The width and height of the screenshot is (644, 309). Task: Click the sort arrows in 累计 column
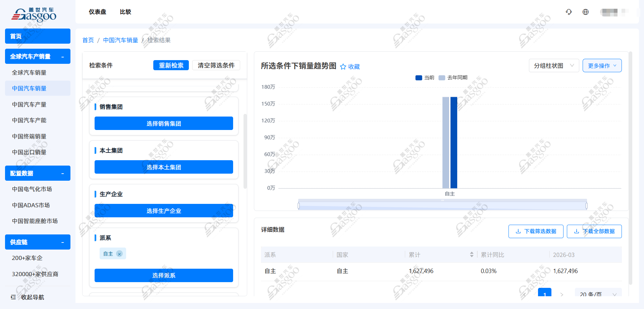coord(472,255)
